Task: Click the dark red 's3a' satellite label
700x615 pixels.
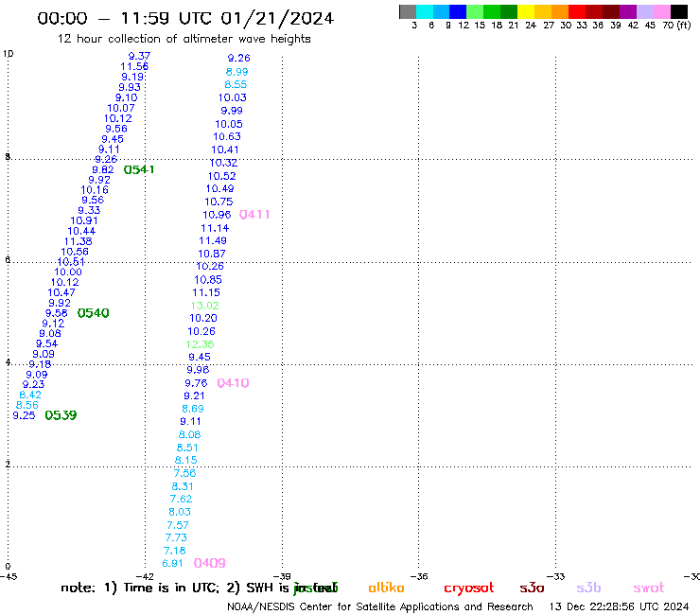Action: 532,589
